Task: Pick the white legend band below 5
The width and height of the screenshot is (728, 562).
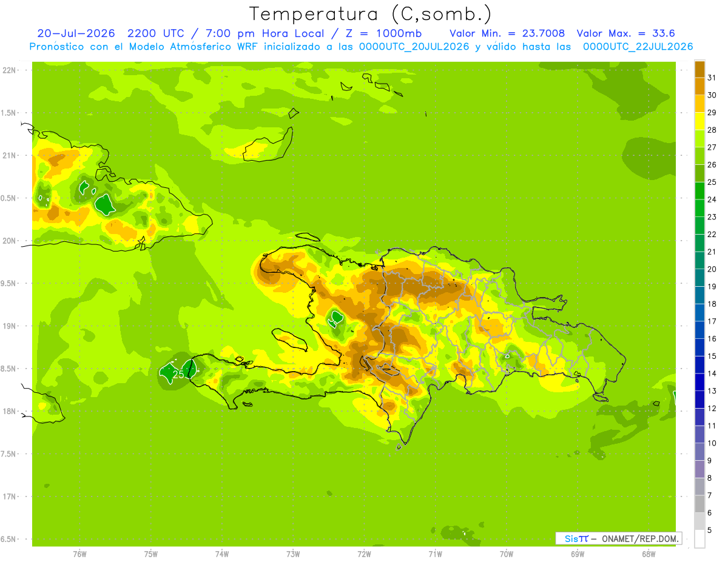Action: point(699,539)
